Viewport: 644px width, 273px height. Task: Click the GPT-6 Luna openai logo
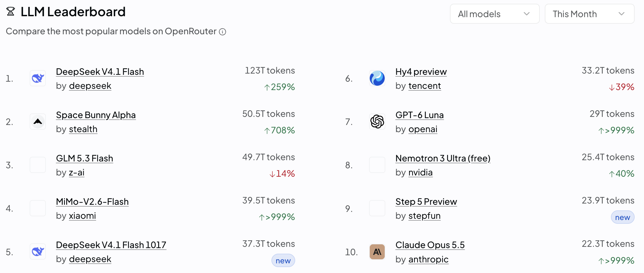[x=377, y=122]
